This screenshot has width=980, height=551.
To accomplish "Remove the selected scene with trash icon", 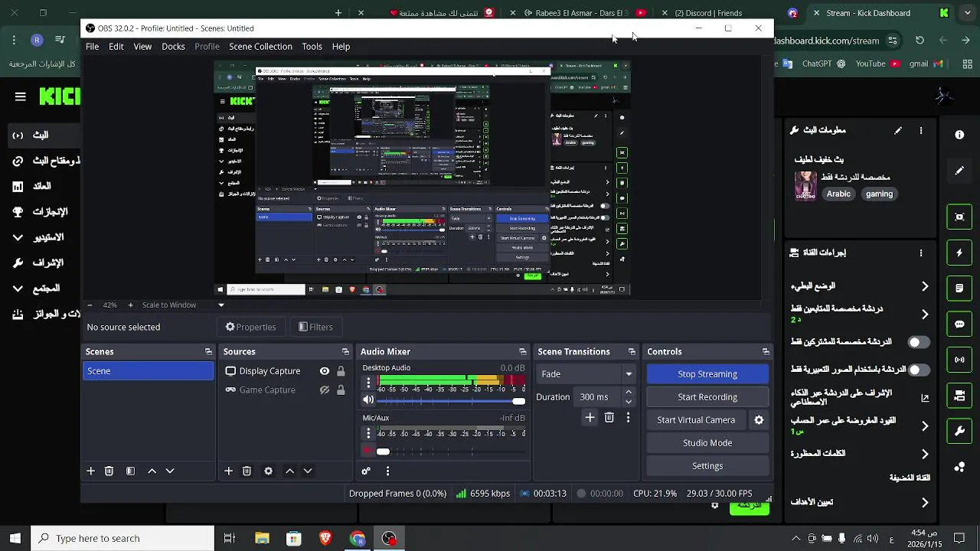I will pos(109,471).
